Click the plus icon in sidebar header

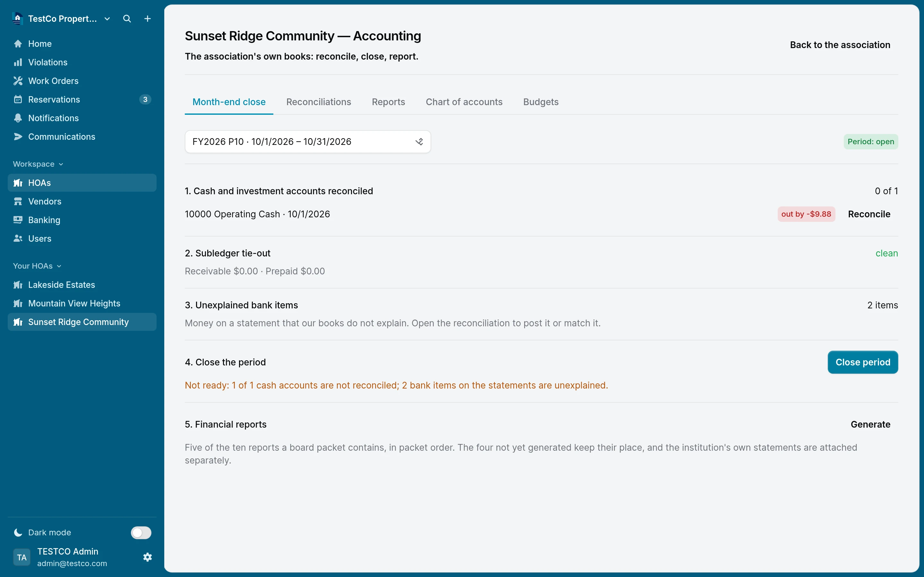click(x=147, y=19)
